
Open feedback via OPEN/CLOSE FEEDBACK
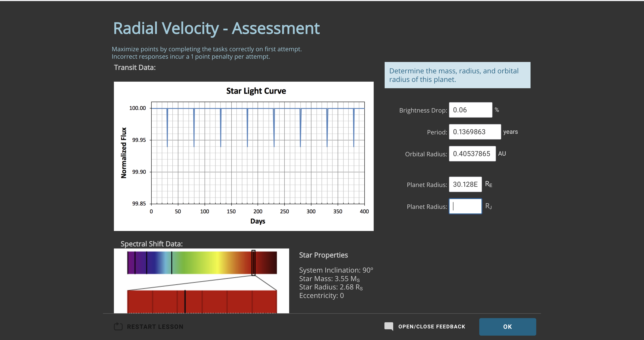click(432, 326)
